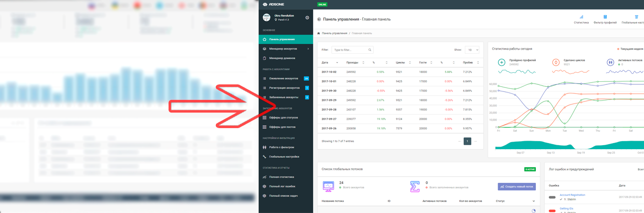The height and width of the screenshot is (213, 644).
Task: Click the Пройдено профилей plus-circle icon
Action: (x=502, y=62)
